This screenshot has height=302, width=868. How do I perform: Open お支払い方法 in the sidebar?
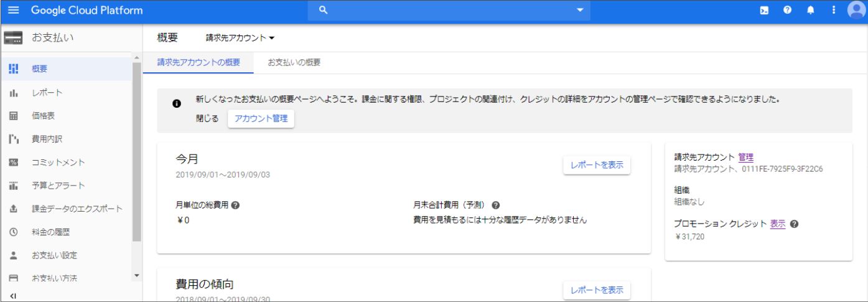coord(67,278)
